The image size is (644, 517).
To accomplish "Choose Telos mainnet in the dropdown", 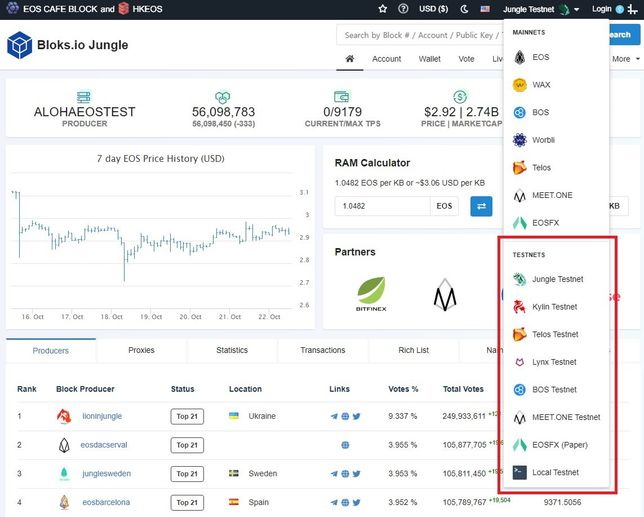I will 541,168.
